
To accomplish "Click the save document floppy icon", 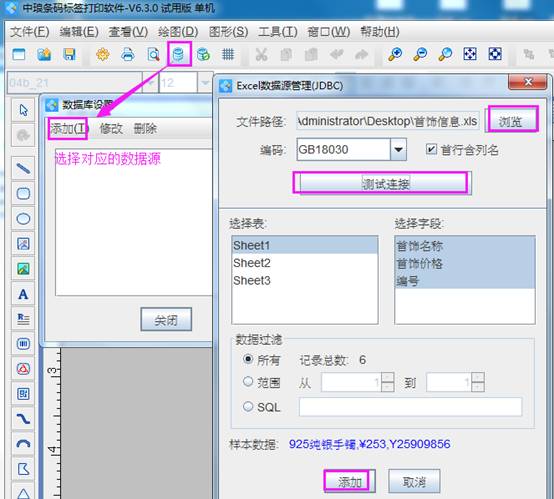I will 69,54.
